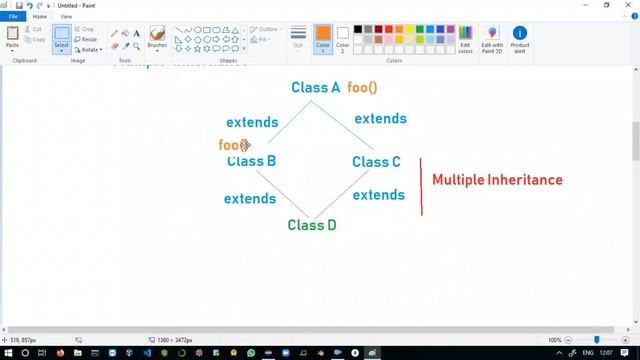Activate Color 1 foreground selector
This screenshot has height=360, width=640.
tap(323, 40)
